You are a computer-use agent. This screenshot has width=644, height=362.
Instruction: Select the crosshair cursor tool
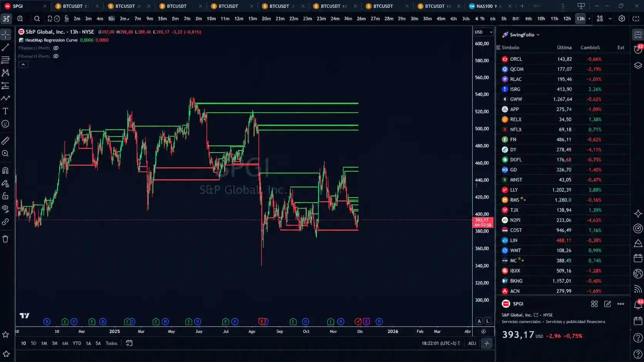coord(5,35)
